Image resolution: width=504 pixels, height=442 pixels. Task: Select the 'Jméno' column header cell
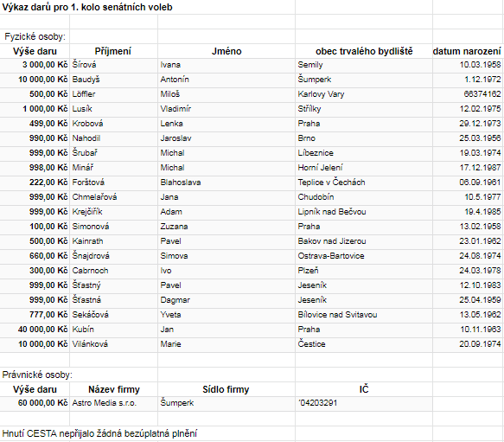pyautogui.click(x=226, y=51)
